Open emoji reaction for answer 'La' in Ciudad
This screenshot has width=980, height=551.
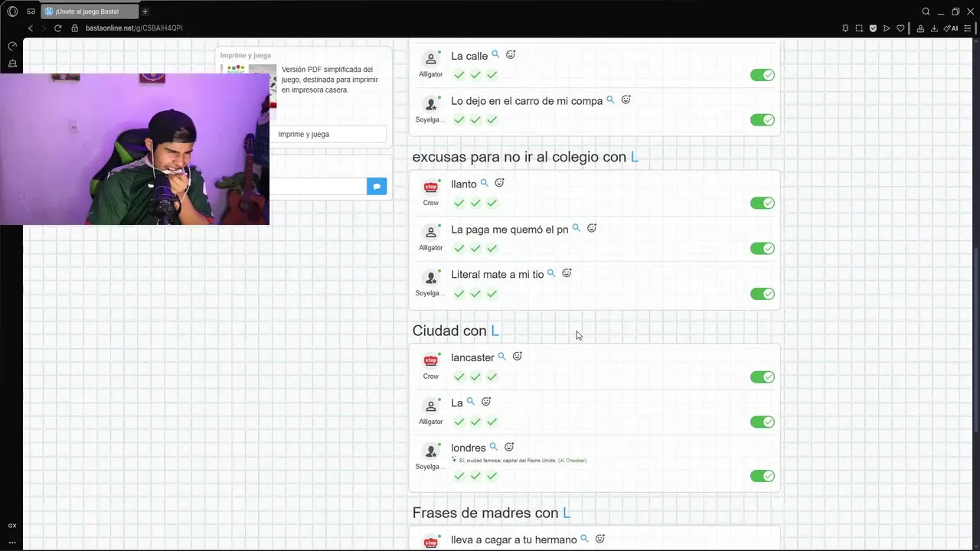486,402
